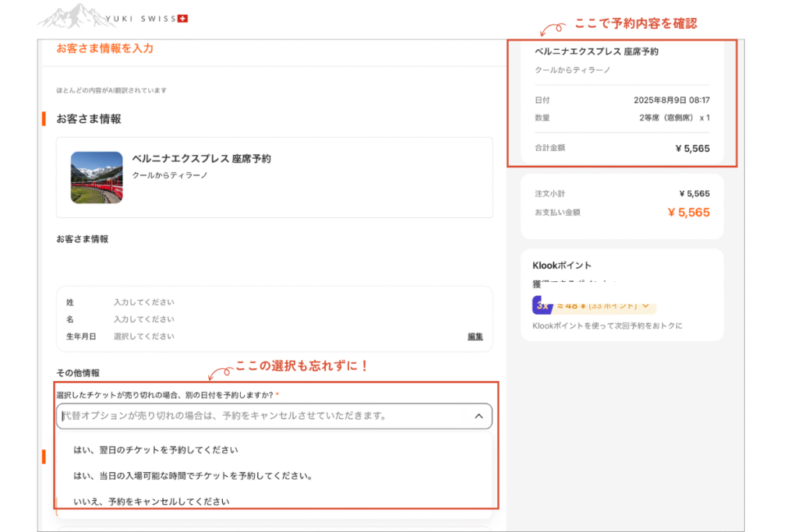Select いいえ、予約をキャンセルしてください option
Image resolution: width=798 pixels, height=532 pixels.
pos(152,502)
